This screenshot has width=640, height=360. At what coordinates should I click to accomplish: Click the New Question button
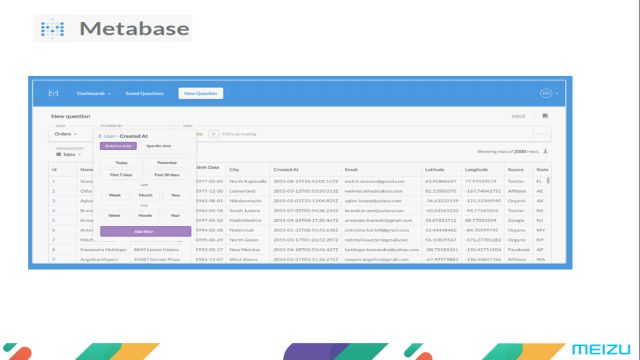[201, 93]
